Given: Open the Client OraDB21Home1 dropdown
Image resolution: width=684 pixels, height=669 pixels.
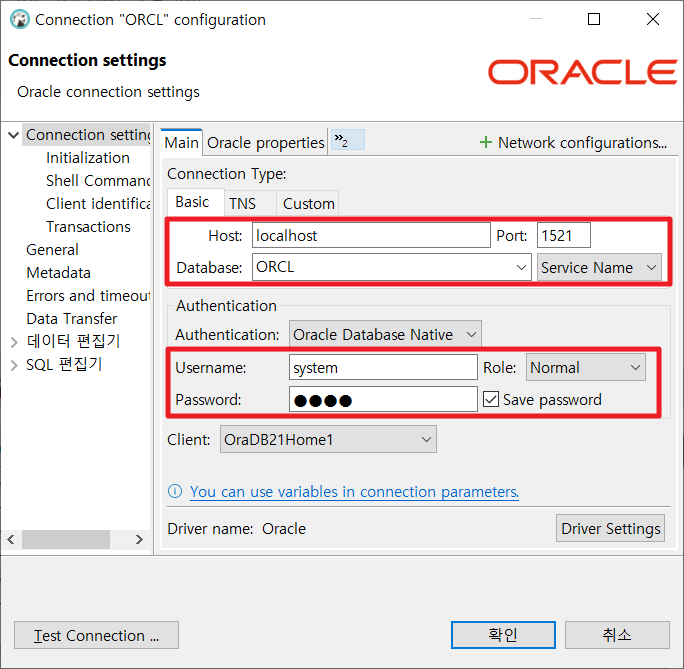Looking at the screenshot, I should 328,439.
